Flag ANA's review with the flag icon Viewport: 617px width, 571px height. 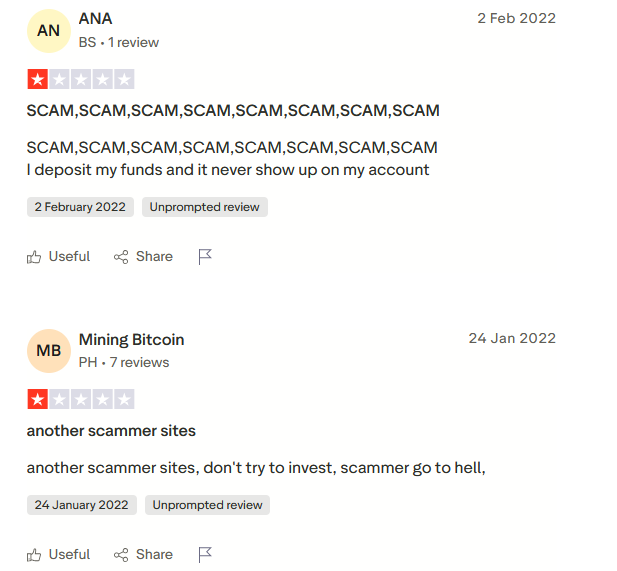point(205,257)
